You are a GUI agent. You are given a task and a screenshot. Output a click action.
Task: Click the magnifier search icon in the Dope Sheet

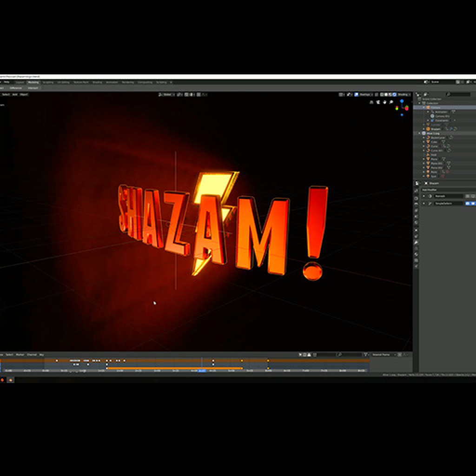click(x=339, y=354)
